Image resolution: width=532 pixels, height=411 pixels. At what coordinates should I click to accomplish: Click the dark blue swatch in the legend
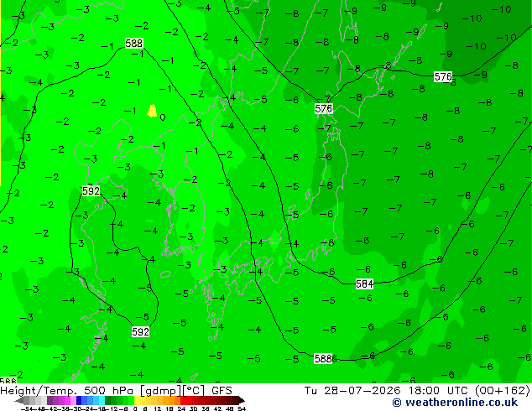coord(79,400)
